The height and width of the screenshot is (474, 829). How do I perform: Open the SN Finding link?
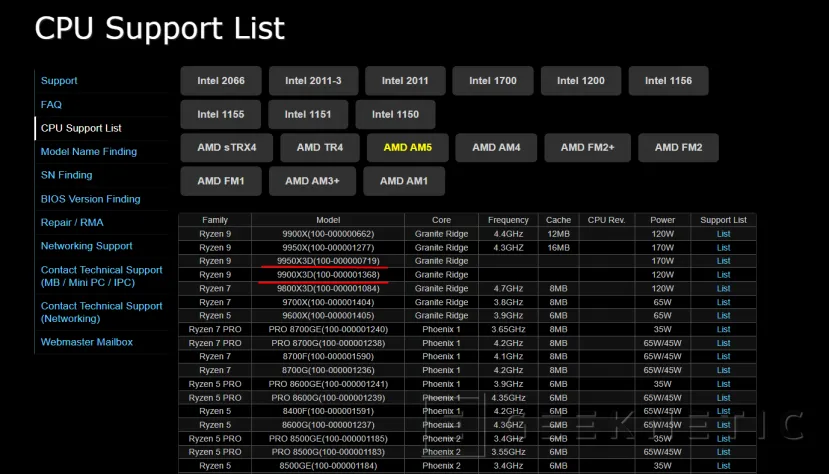coord(66,175)
